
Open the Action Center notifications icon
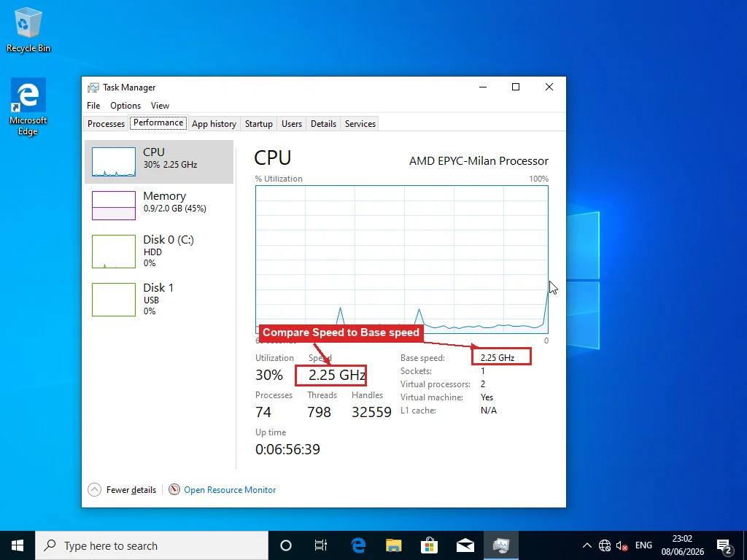724,545
